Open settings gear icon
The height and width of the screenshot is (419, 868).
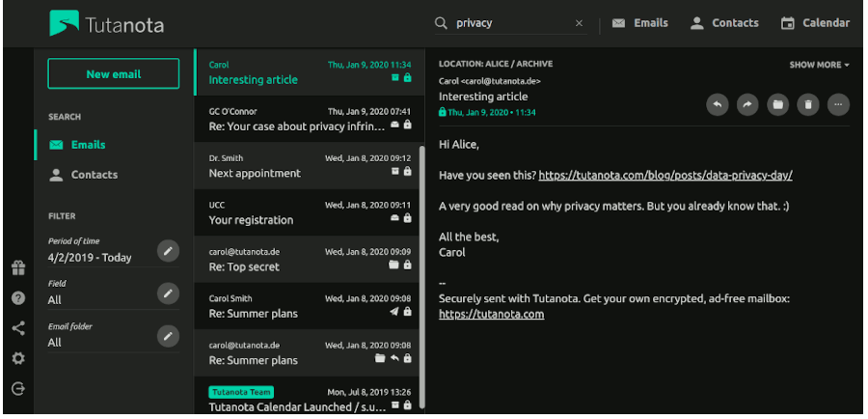(18, 358)
